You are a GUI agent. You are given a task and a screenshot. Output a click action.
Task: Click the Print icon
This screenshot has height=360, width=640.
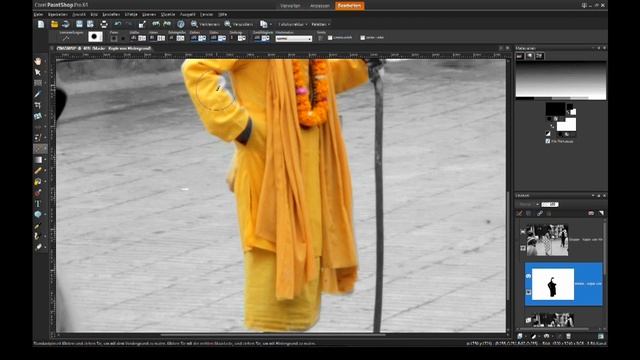[104, 24]
